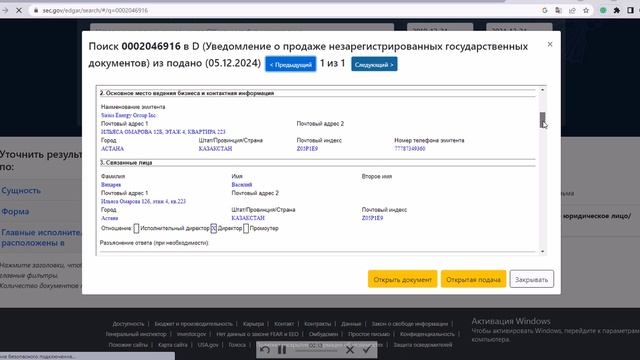Viewport: 640px width, 360px height.
Task: Open the Закон о свободе информации footer link
Action: [409, 324]
